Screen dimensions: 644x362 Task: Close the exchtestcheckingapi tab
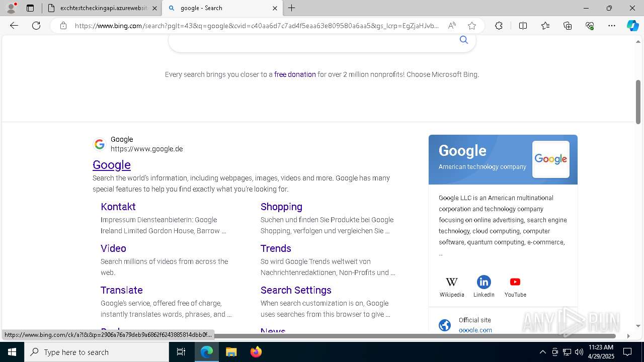(x=154, y=8)
